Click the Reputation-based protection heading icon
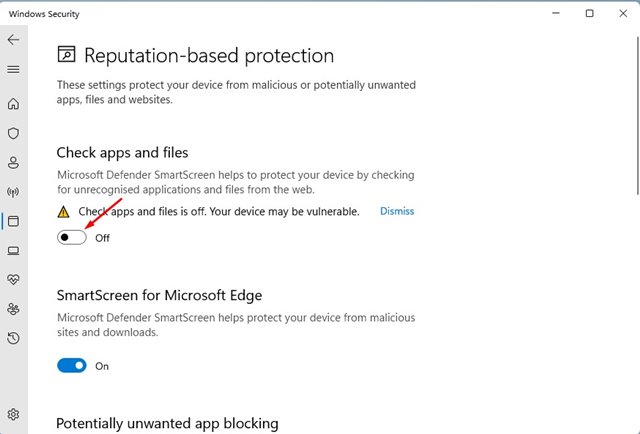The image size is (640, 434). point(66,55)
